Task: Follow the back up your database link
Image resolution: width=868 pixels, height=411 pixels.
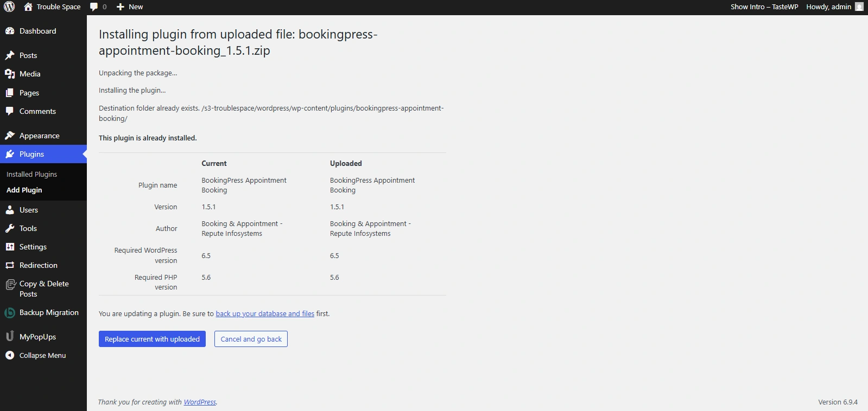Action: click(265, 313)
